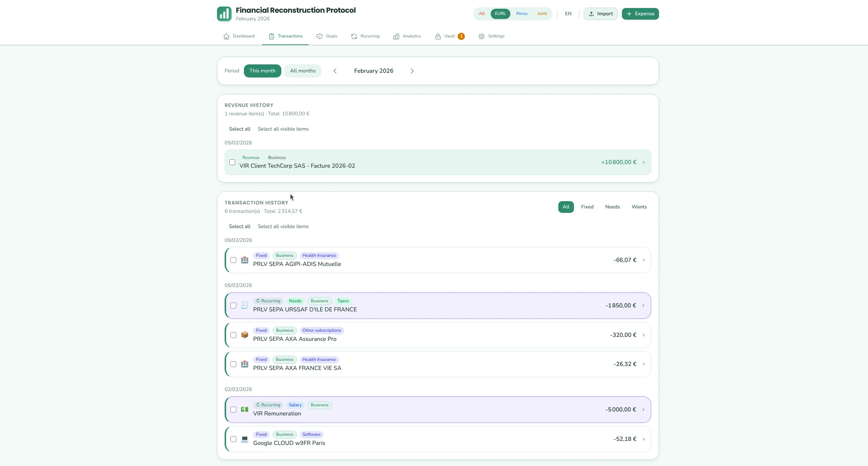Switch the period to All months

[x=302, y=71]
